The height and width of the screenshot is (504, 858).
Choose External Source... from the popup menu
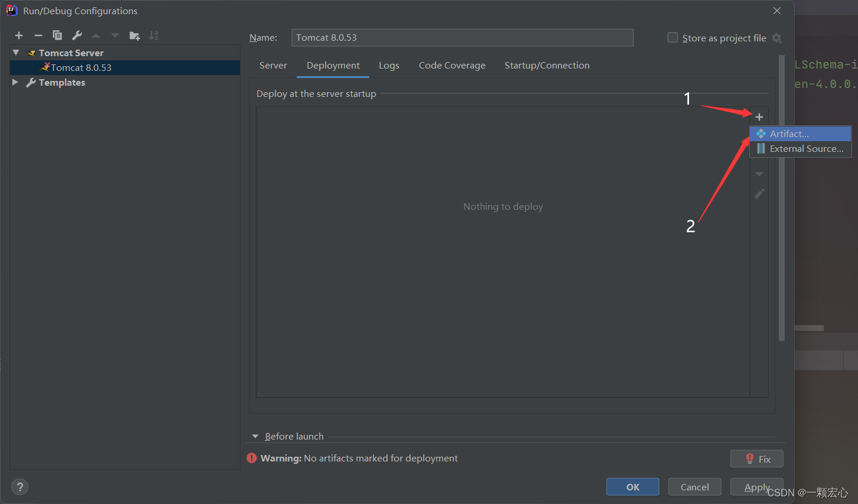(x=800, y=149)
